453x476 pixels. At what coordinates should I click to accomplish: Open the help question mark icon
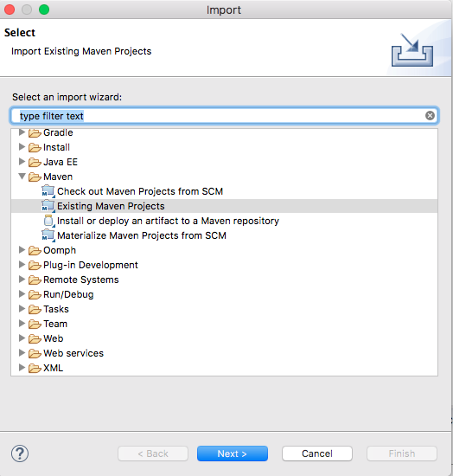point(20,453)
